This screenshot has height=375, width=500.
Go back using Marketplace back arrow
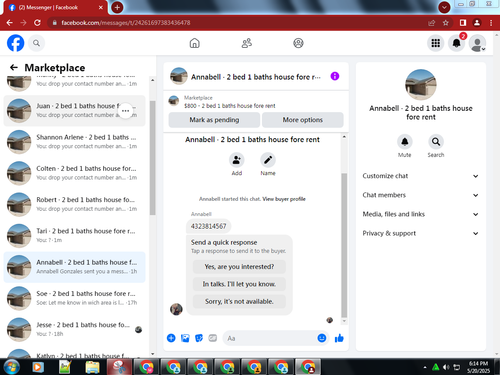tap(14, 68)
